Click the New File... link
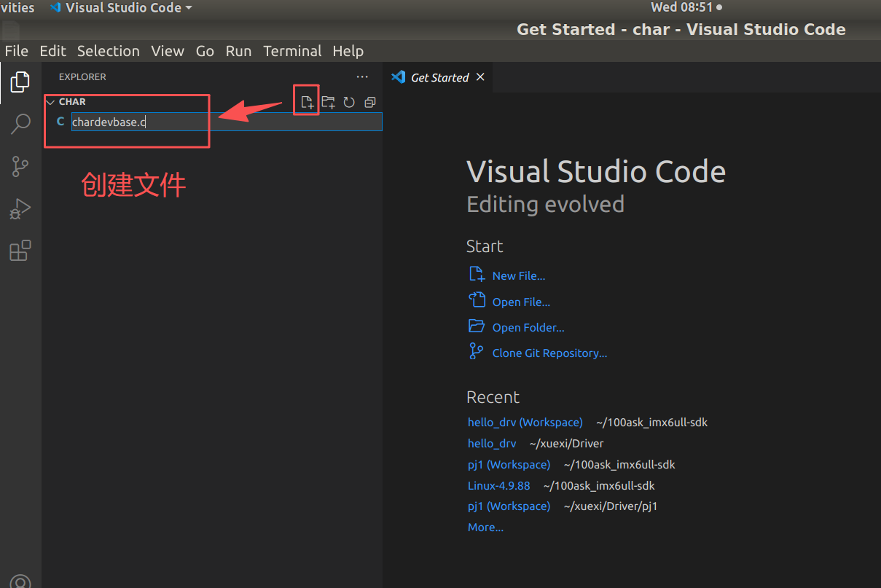The image size is (881, 588). (x=519, y=276)
